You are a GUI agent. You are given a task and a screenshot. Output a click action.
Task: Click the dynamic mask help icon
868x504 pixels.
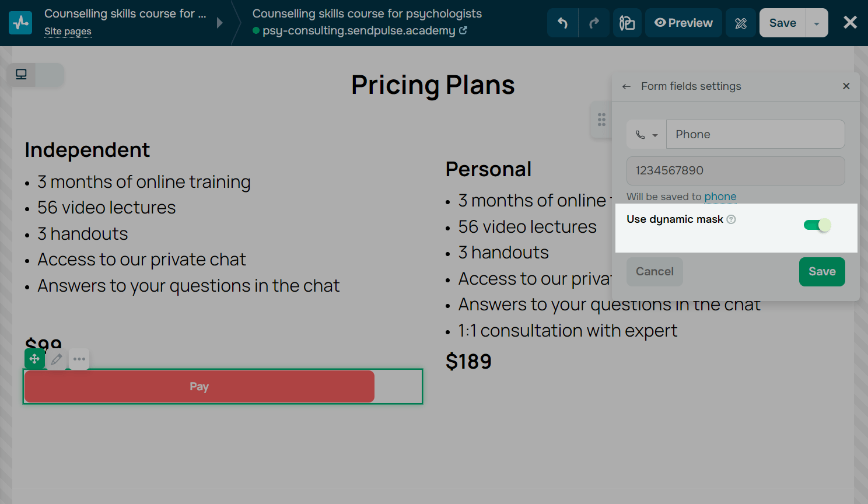click(731, 219)
